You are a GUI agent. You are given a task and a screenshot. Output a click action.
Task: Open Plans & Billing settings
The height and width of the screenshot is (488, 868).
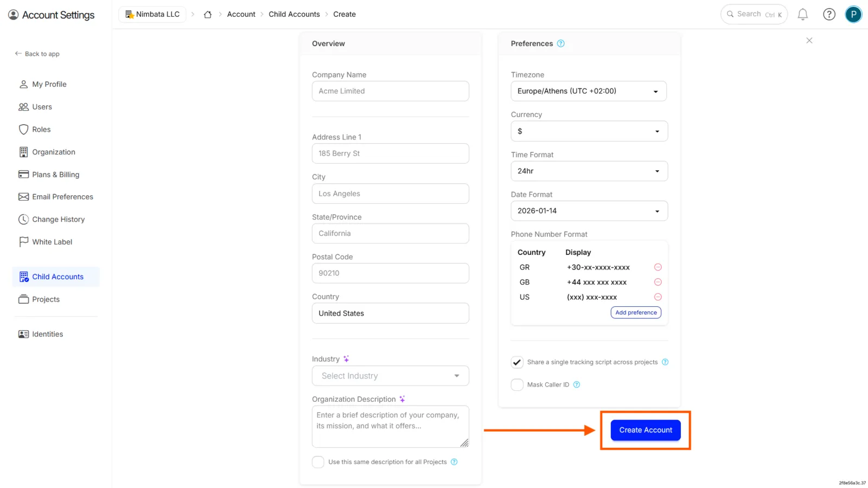coord(55,175)
